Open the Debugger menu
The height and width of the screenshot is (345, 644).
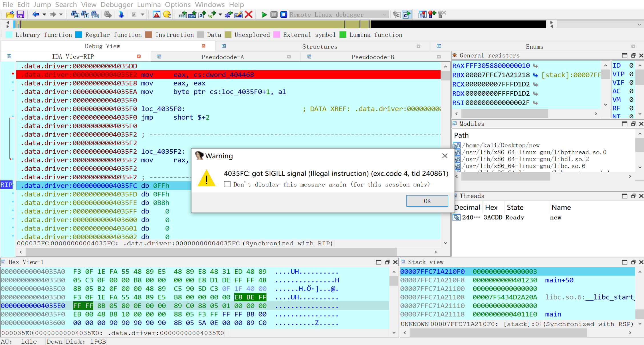tap(117, 5)
